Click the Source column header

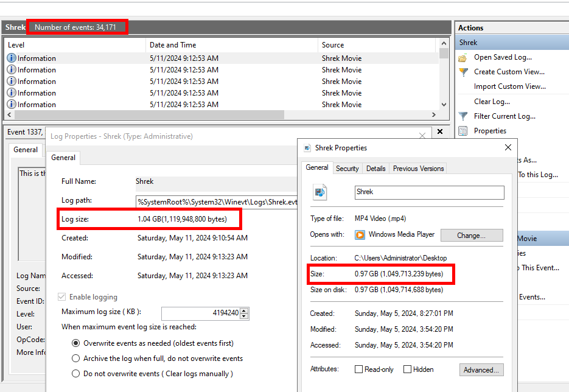click(x=377, y=45)
